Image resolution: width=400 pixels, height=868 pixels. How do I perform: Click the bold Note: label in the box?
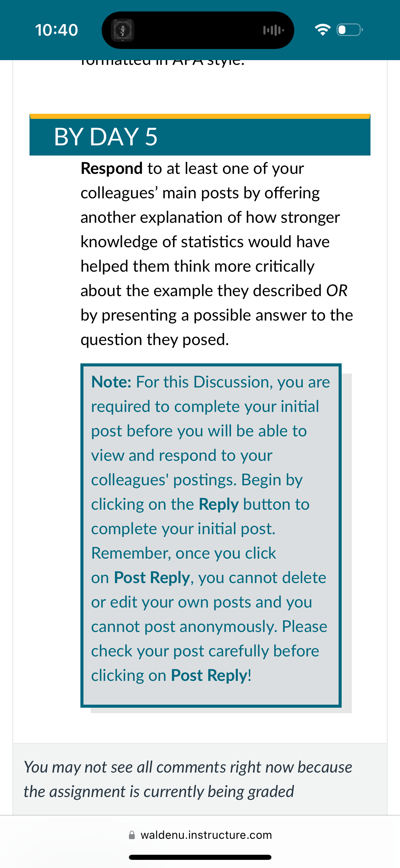[111, 382]
